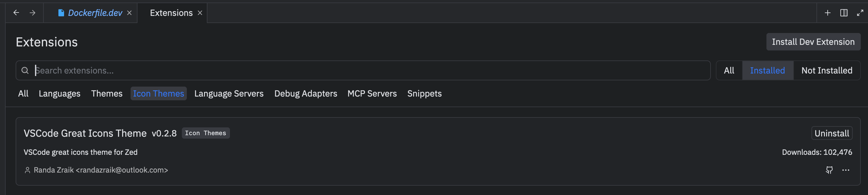Image resolution: width=868 pixels, height=195 pixels.
Task: Go back with the left arrow
Action: (x=16, y=13)
